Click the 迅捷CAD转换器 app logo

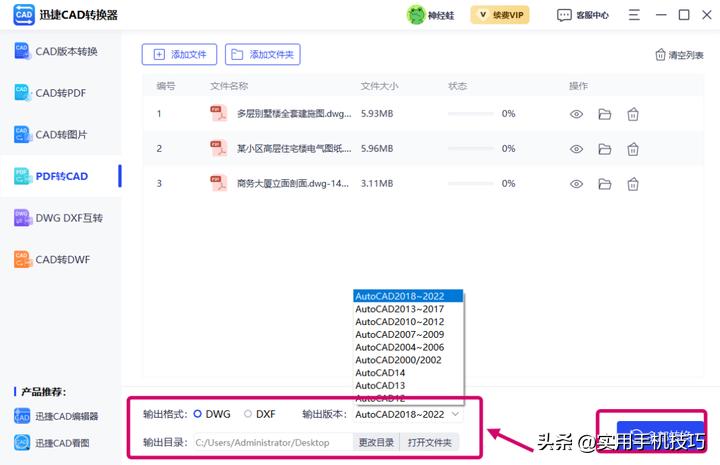24,15
